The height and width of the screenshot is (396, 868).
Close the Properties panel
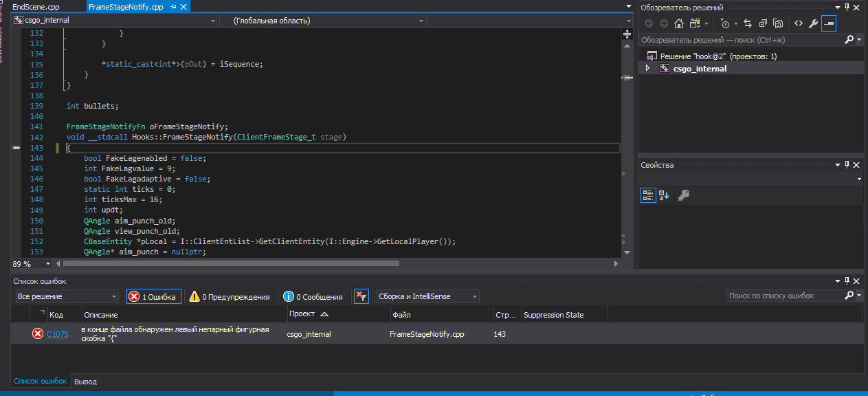(857, 165)
